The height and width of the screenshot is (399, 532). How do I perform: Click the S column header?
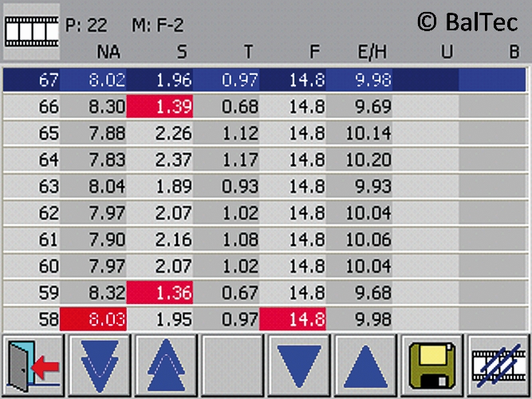[x=181, y=53]
